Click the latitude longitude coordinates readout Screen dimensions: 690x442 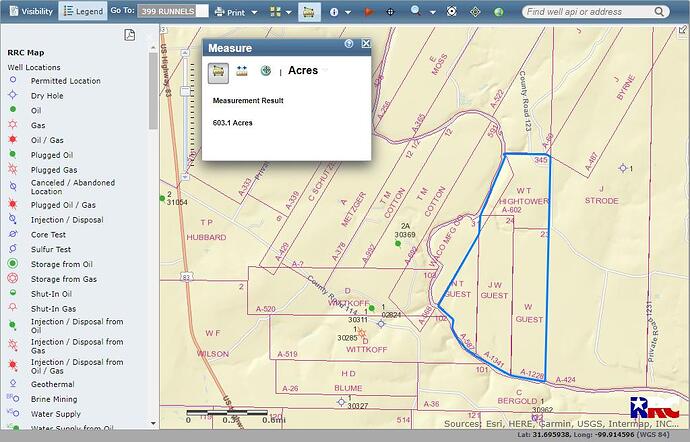594,435
